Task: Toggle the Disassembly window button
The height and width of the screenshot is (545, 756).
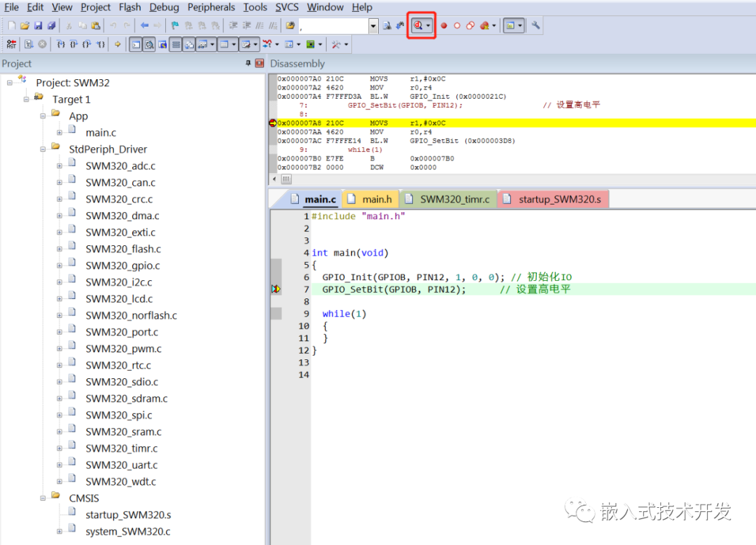Action: [x=150, y=44]
